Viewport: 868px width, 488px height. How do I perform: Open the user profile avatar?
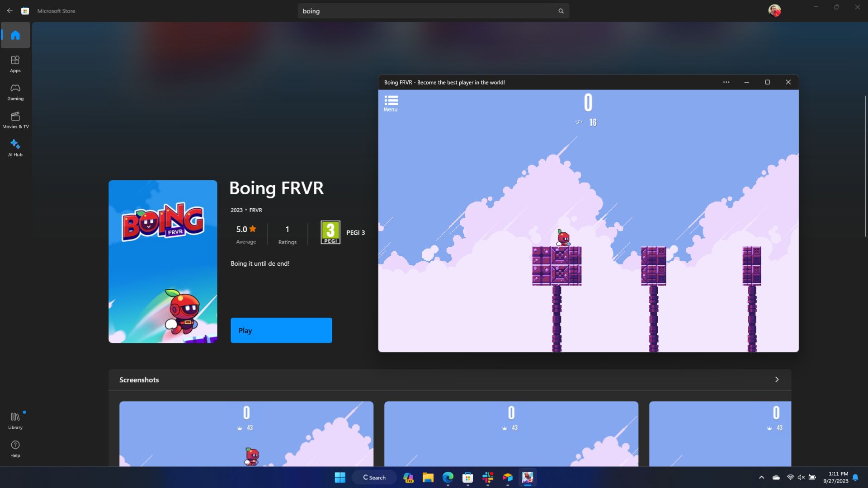tap(774, 10)
